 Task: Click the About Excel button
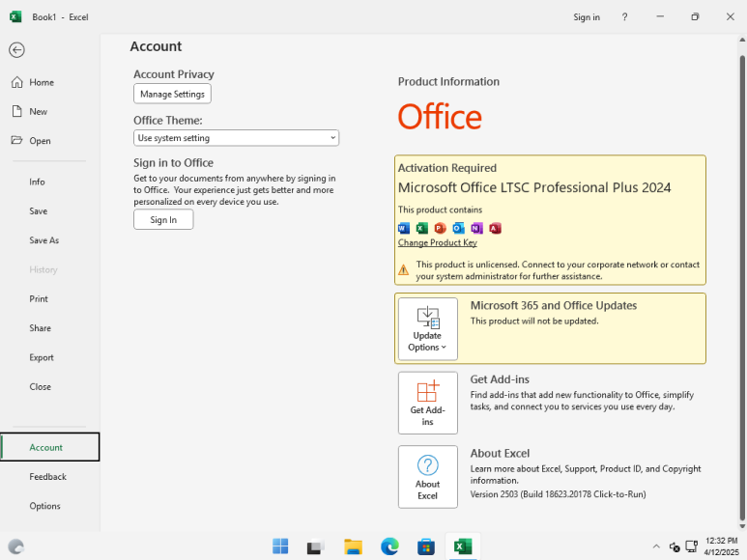(428, 477)
